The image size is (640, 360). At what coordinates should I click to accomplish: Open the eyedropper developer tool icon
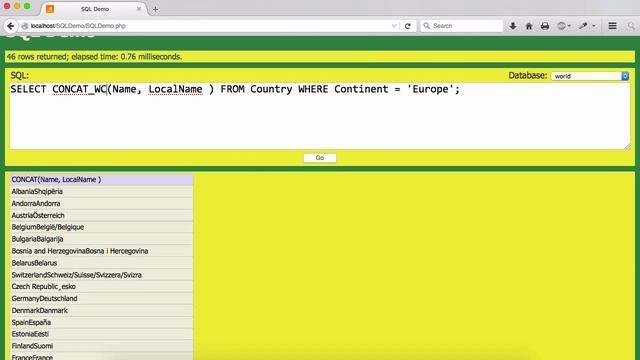(583, 26)
